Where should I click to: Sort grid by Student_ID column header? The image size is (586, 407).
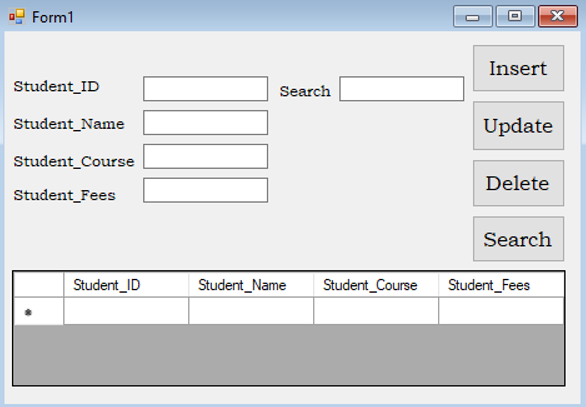(126, 285)
